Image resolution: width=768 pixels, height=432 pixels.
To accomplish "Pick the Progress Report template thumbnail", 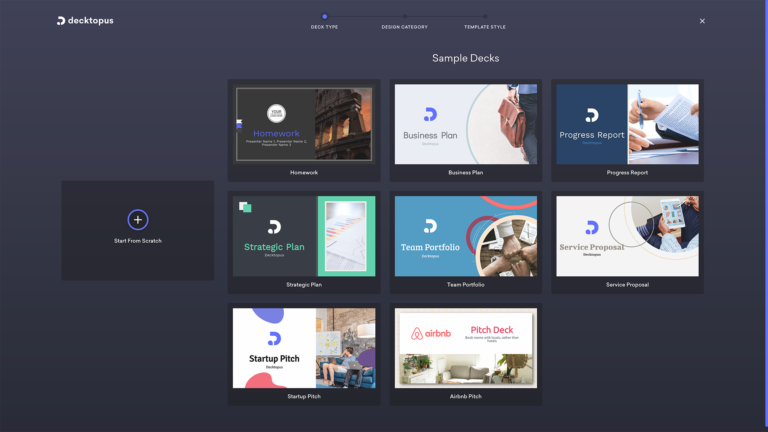I will (627, 124).
